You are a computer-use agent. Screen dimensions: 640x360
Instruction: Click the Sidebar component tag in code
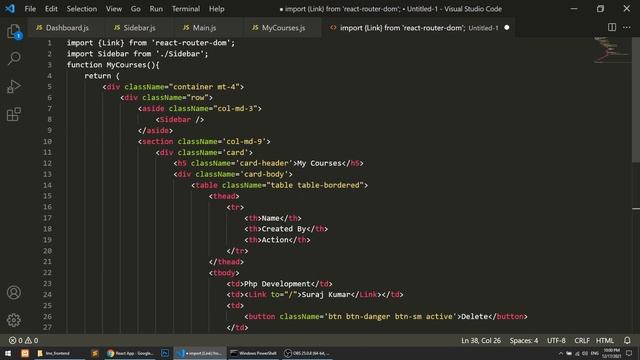(x=175, y=120)
